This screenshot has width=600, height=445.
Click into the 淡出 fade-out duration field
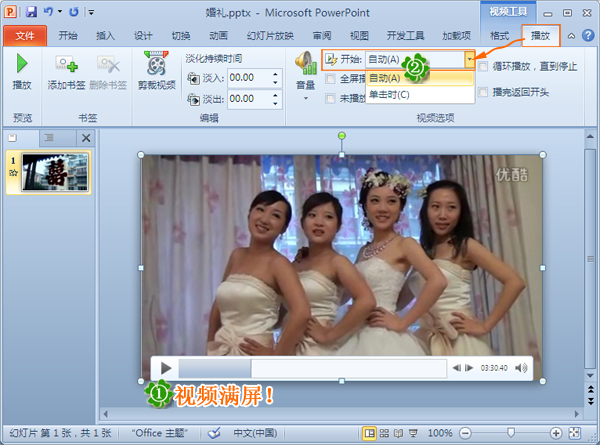point(249,99)
